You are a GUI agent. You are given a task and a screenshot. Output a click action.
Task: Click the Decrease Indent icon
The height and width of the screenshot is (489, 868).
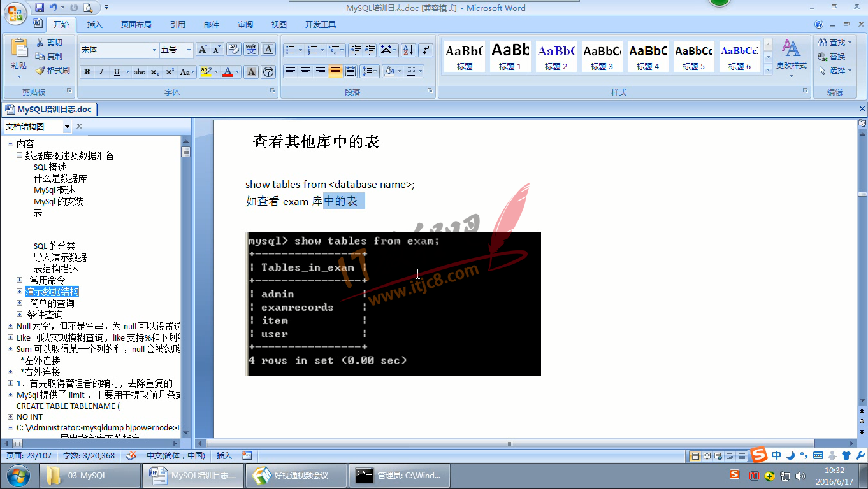click(x=355, y=50)
